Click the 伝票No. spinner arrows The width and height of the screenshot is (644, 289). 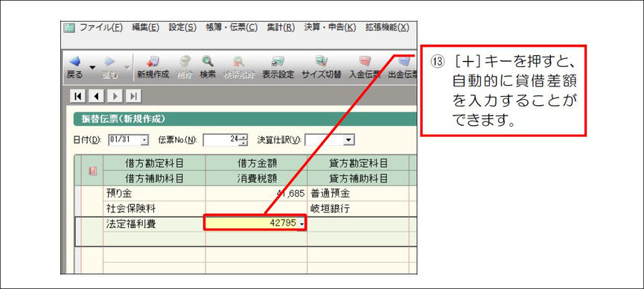[x=243, y=140]
